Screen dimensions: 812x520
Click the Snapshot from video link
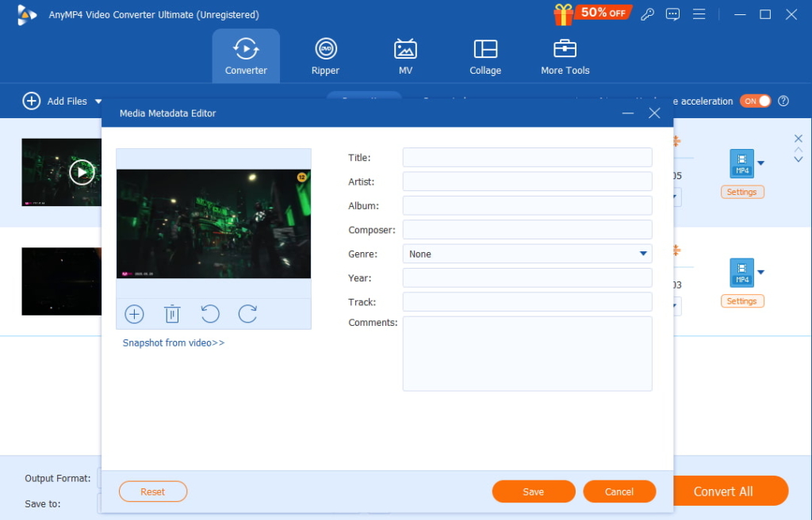[174, 342]
